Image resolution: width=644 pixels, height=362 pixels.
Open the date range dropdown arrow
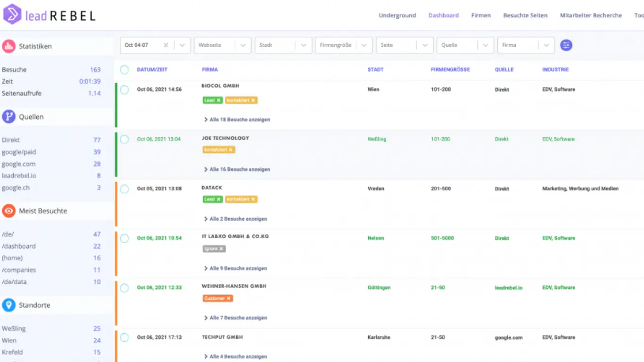pos(182,45)
